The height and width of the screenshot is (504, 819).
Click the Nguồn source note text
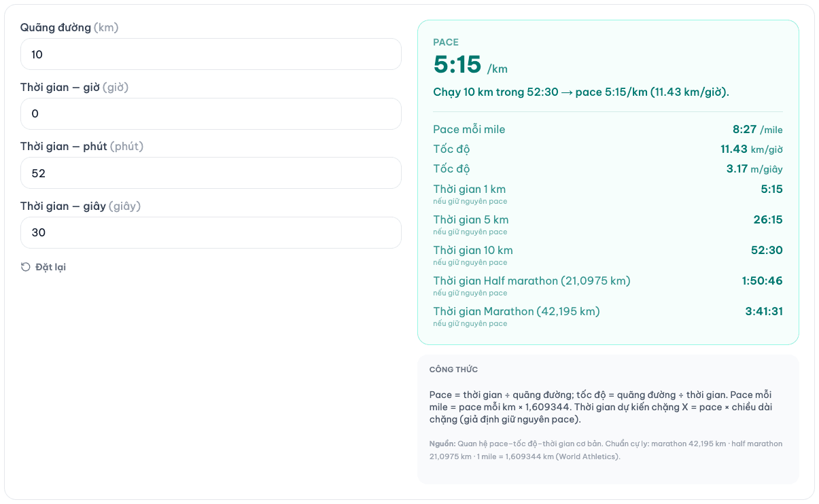pos(606,450)
